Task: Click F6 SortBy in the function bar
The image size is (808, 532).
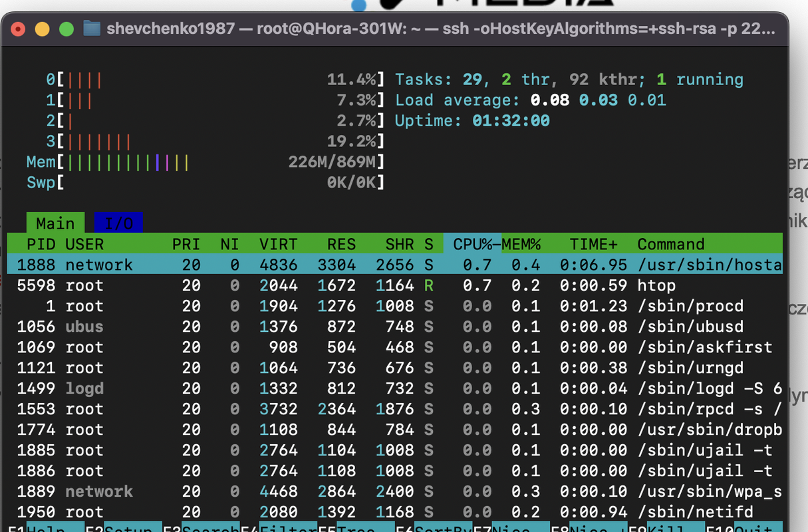Action: 434,528
